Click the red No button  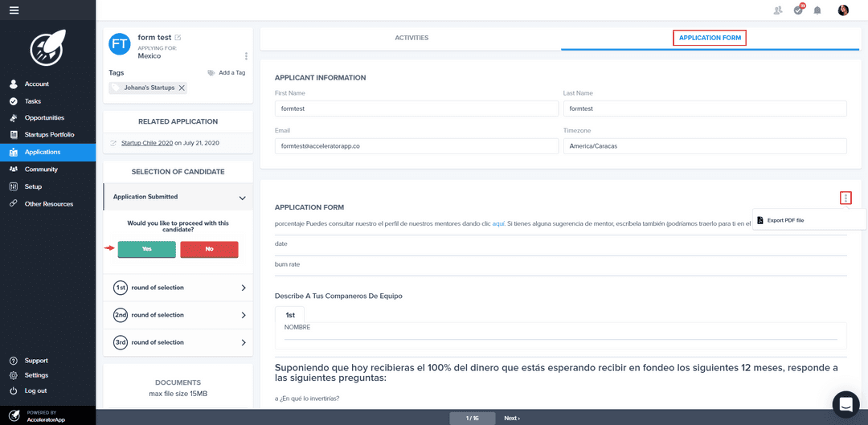point(209,249)
